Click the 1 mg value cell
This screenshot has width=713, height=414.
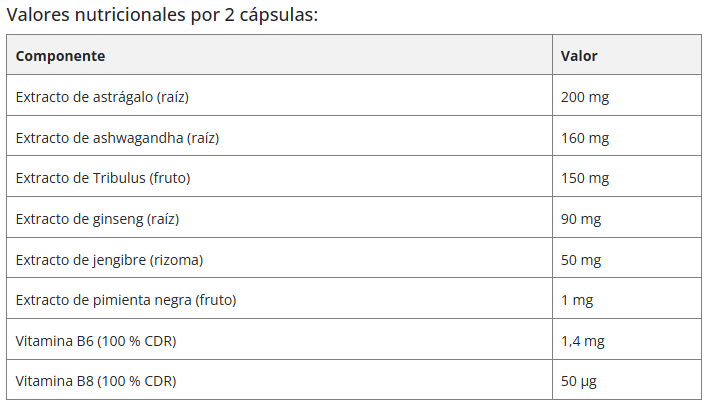pyautogui.click(x=627, y=298)
